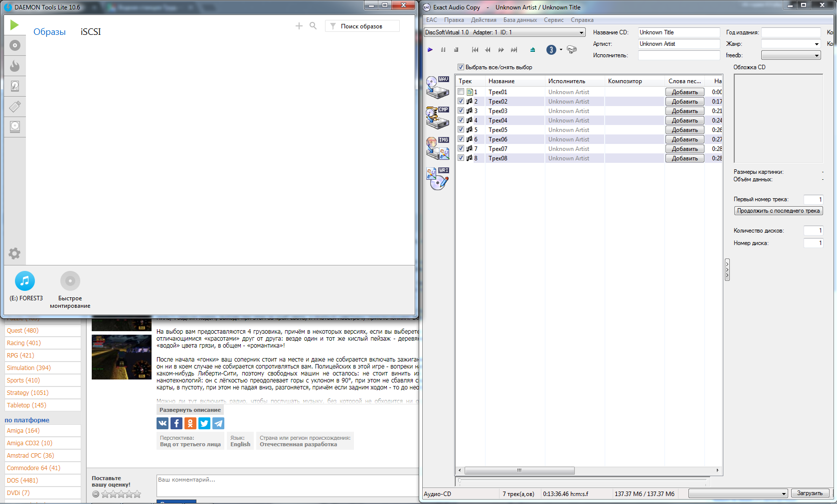Click 'Продолжить с последнего трека' button
This screenshot has height=504, width=837.
(778, 211)
